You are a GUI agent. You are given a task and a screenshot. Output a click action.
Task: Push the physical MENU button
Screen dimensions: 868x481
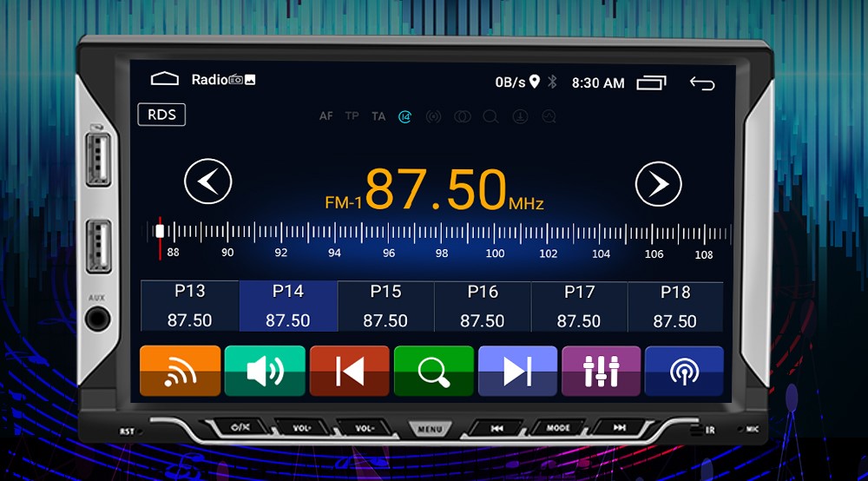[x=431, y=430]
